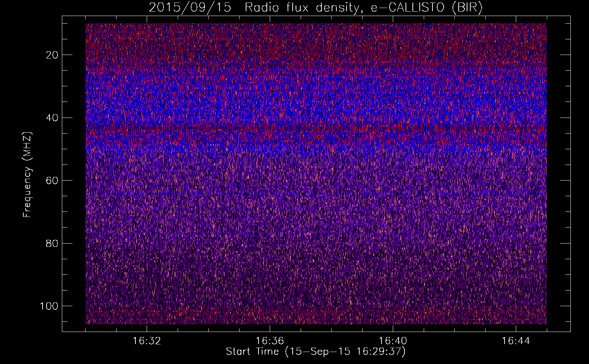This screenshot has width=589, height=364.
Task: Click the "Start Time (15-Sep-15 16:29:37)" axis label
Action: tap(316, 352)
